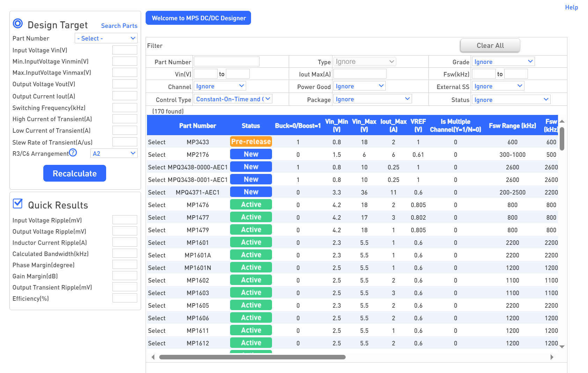Open the R3/C6 Arrangement A2 dropdown
The width and height of the screenshot is (588, 373).
click(114, 154)
